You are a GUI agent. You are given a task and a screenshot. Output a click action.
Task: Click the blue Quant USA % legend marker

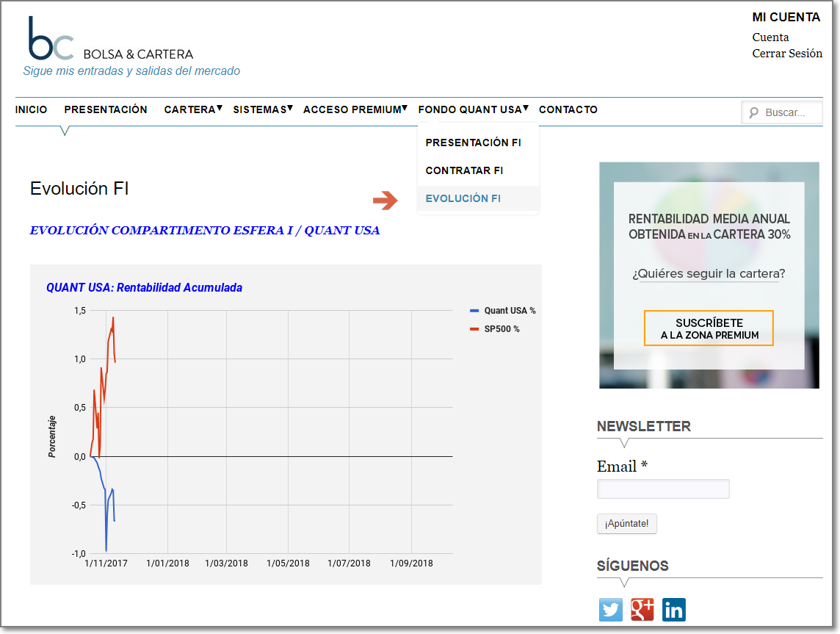[x=474, y=311]
